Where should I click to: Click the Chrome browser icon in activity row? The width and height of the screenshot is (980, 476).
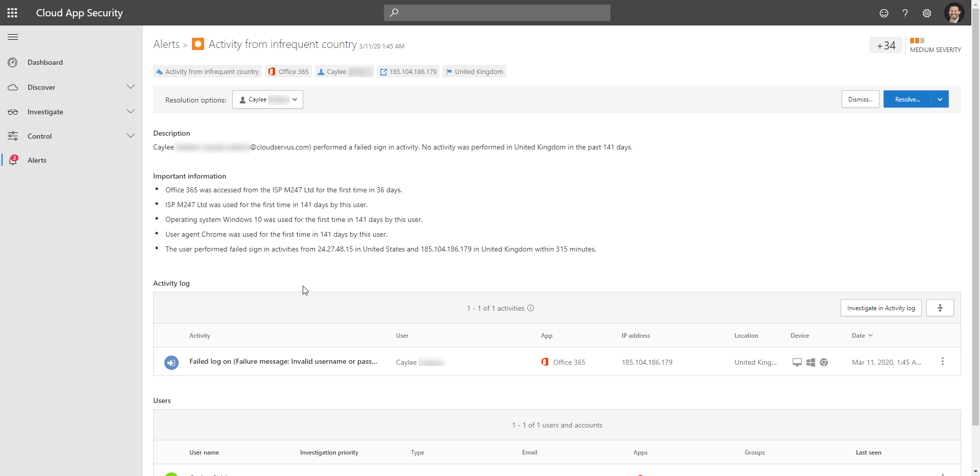click(824, 362)
